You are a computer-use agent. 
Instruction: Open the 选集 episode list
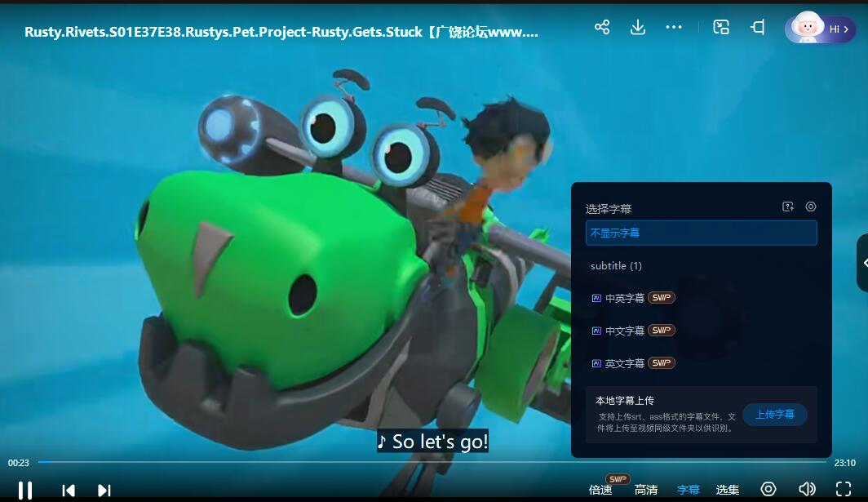728,490
